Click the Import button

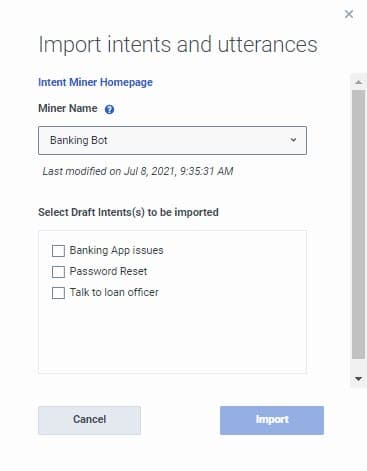pos(272,420)
